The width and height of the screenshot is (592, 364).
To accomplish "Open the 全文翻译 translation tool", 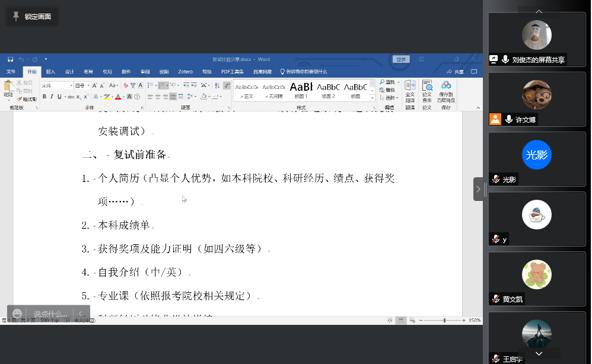I will click(410, 91).
